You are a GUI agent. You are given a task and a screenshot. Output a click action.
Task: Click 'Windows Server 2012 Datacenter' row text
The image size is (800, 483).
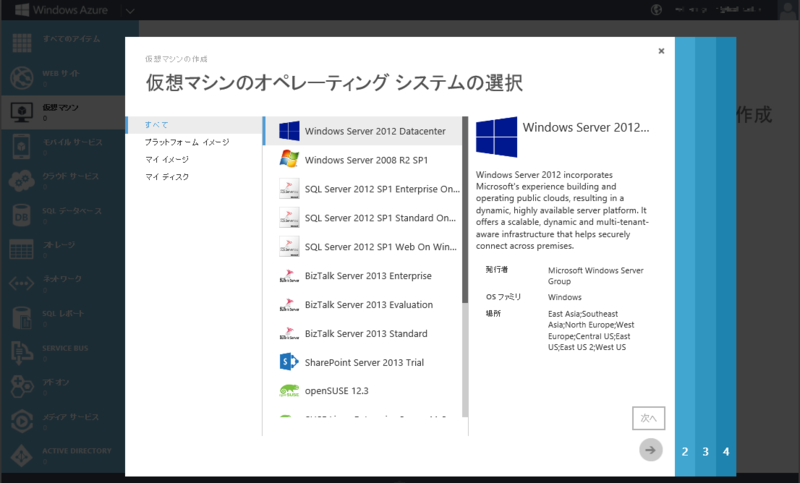(x=375, y=131)
